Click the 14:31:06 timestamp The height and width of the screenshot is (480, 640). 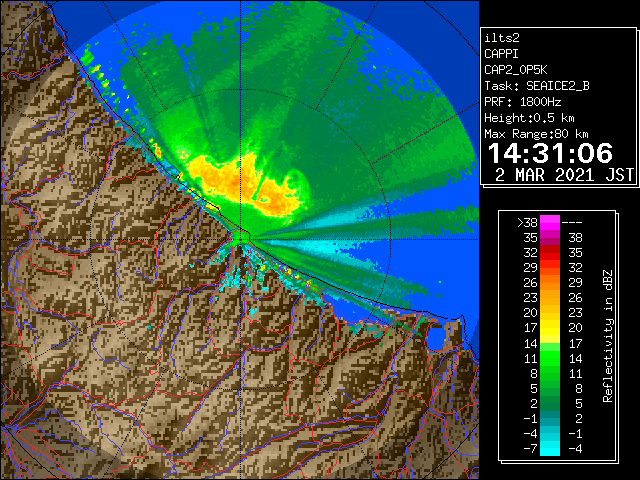pyautogui.click(x=550, y=153)
